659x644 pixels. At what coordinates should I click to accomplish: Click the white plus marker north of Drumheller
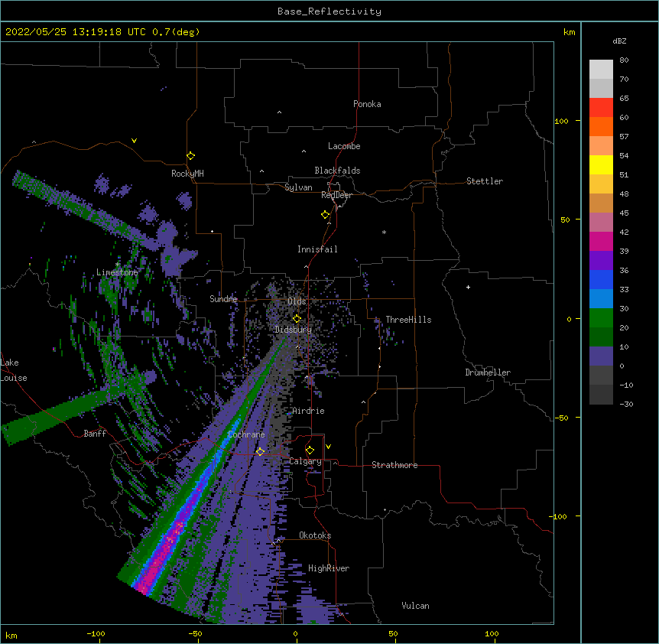point(468,287)
